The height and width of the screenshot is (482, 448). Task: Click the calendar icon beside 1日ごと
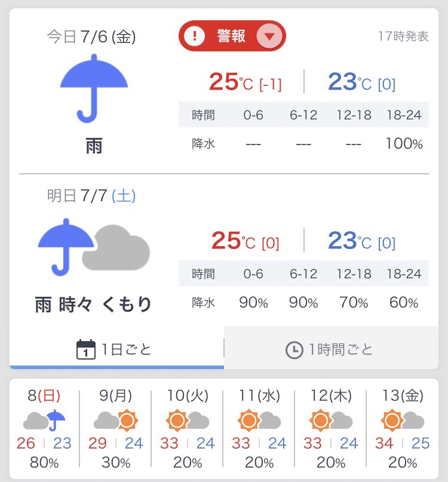pos(86,349)
